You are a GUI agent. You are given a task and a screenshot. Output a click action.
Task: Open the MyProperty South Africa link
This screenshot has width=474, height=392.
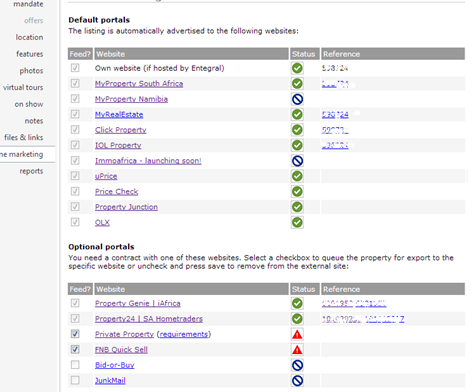(x=139, y=84)
